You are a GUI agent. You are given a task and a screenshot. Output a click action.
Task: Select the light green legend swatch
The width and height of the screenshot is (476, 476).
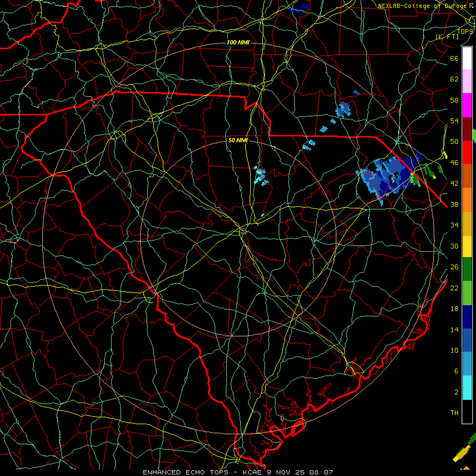(x=467, y=293)
